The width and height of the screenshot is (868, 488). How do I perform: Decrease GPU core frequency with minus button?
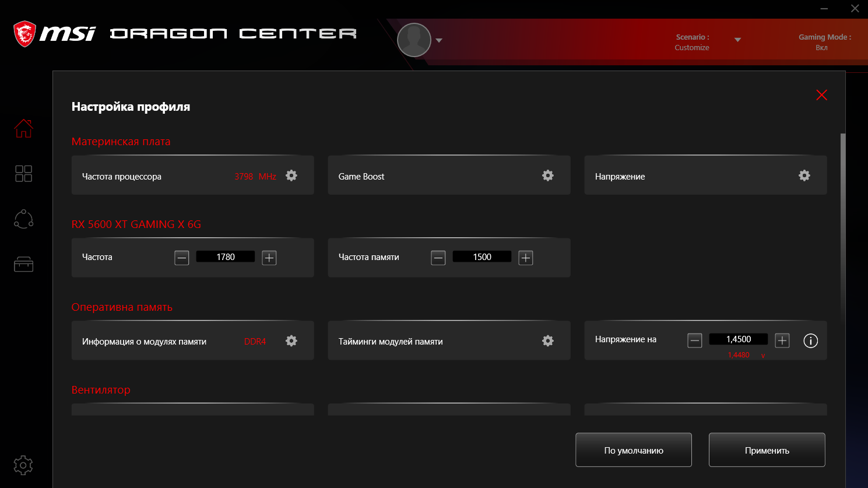pyautogui.click(x=182, y=258)
